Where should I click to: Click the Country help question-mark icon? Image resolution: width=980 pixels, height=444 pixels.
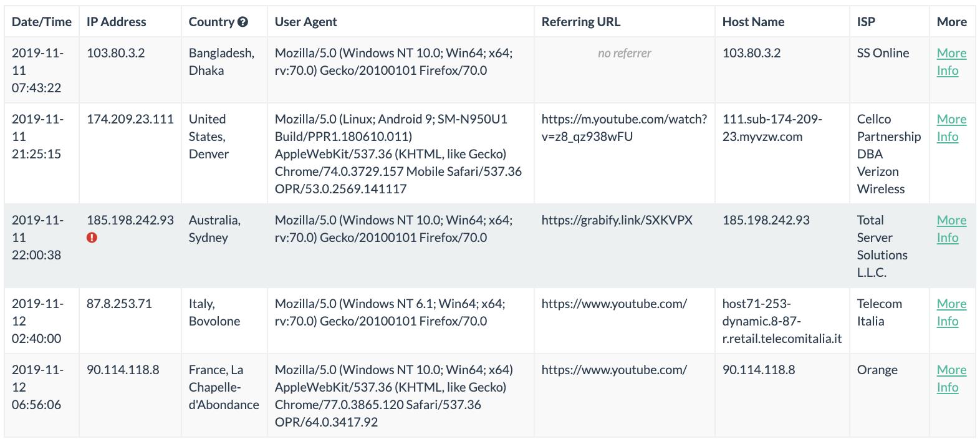[x=243, y=22]
